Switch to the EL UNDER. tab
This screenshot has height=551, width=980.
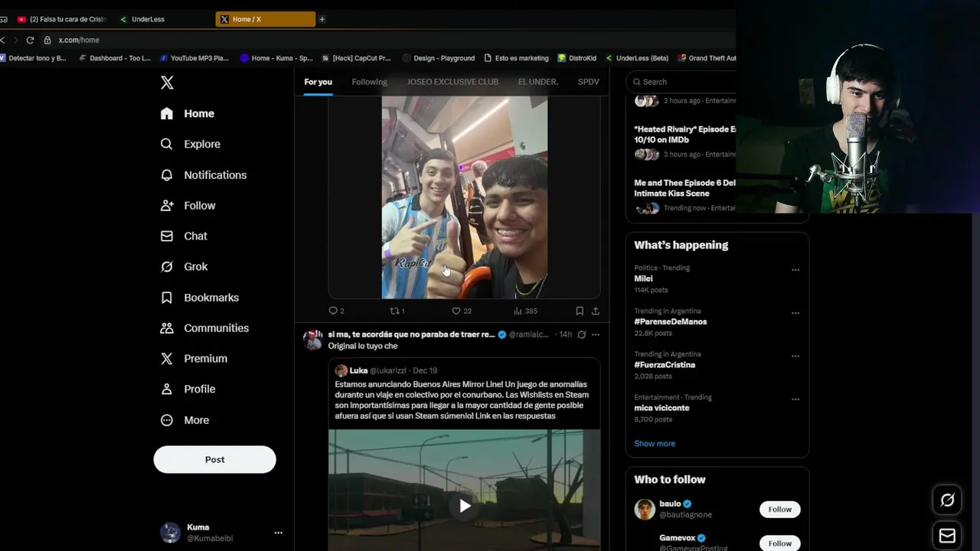(537, 82)
